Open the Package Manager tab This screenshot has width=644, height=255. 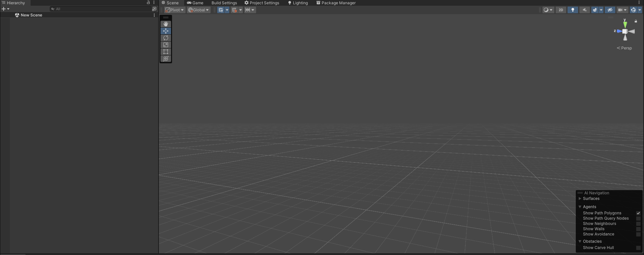click(x=336, y=3)
